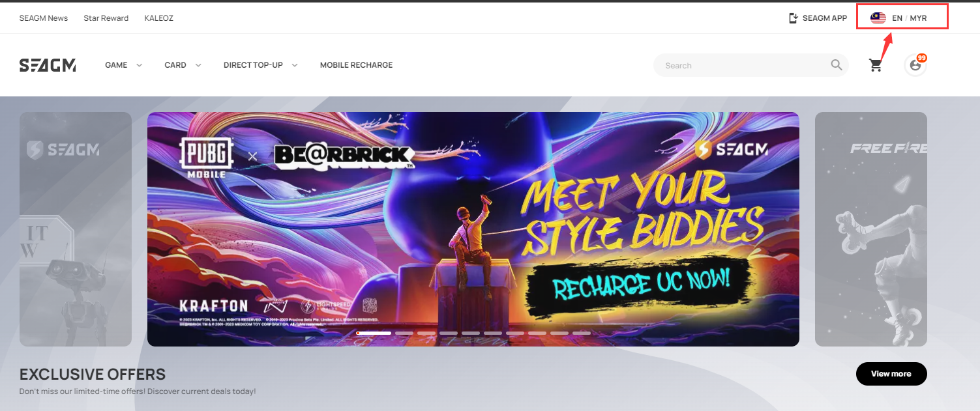Click the SEAGM APP link text
This screenshot has width=980, height=411.
[825, 18]
